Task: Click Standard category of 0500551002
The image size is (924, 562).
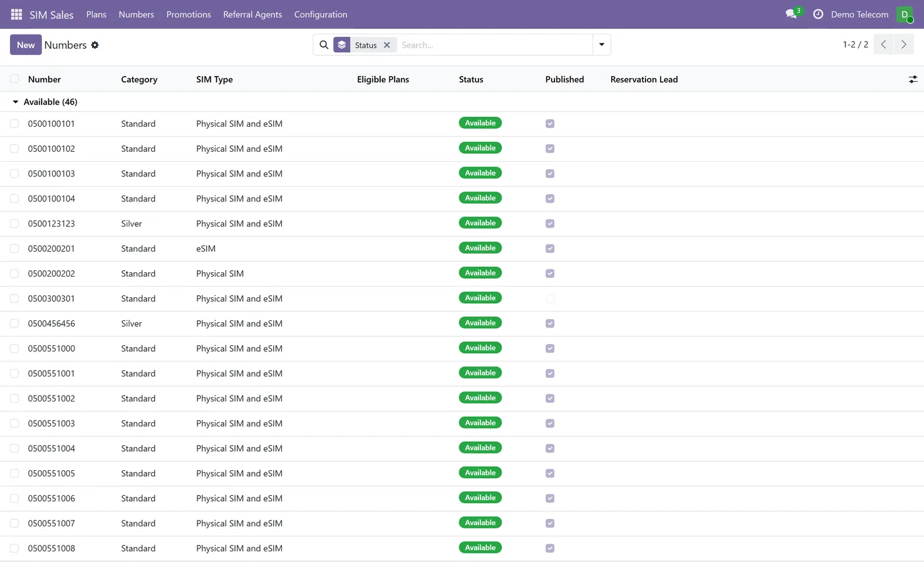Action: [x=139, y=399]
